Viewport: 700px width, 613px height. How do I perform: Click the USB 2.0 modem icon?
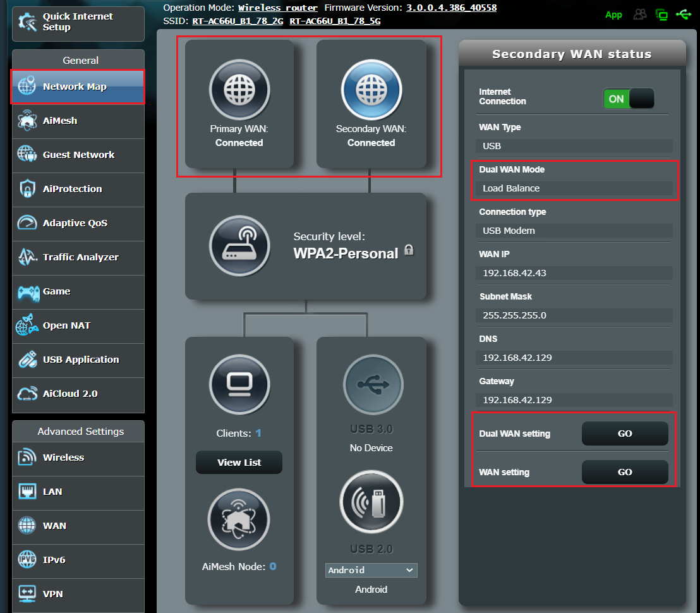pos(371,501)
